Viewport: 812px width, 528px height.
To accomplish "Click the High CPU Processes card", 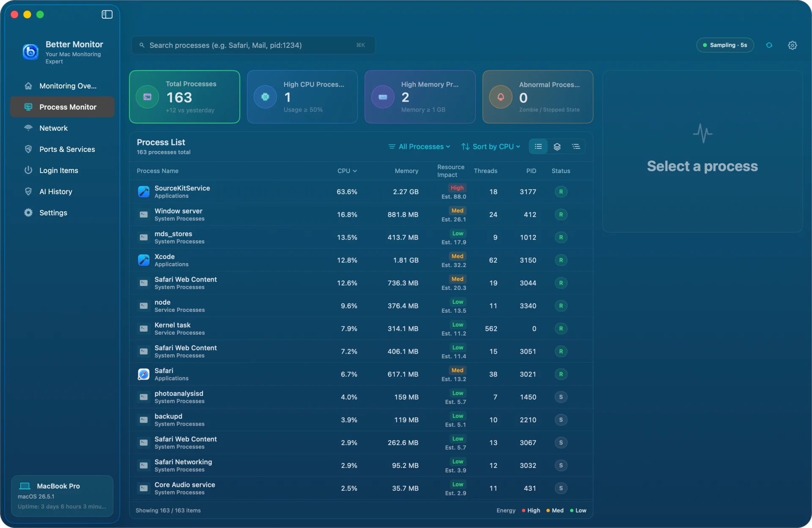I will [302, 97].
